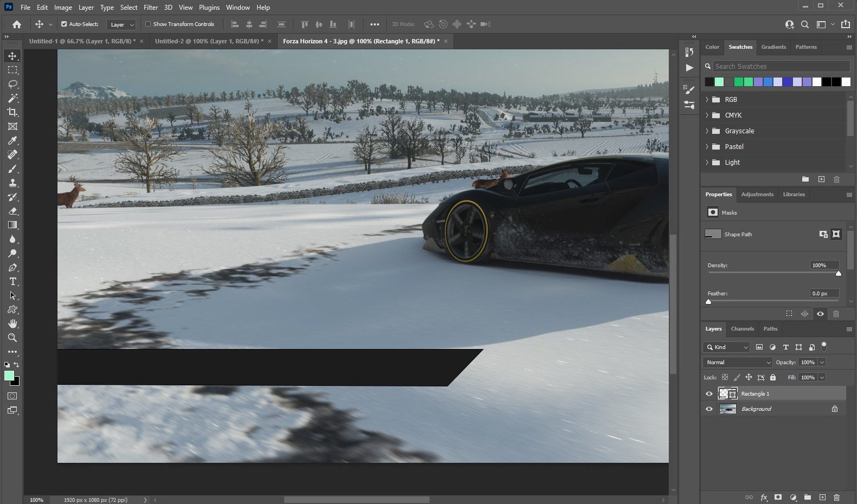Open the Auto-Select Layer dropdown

pos(121,24)
